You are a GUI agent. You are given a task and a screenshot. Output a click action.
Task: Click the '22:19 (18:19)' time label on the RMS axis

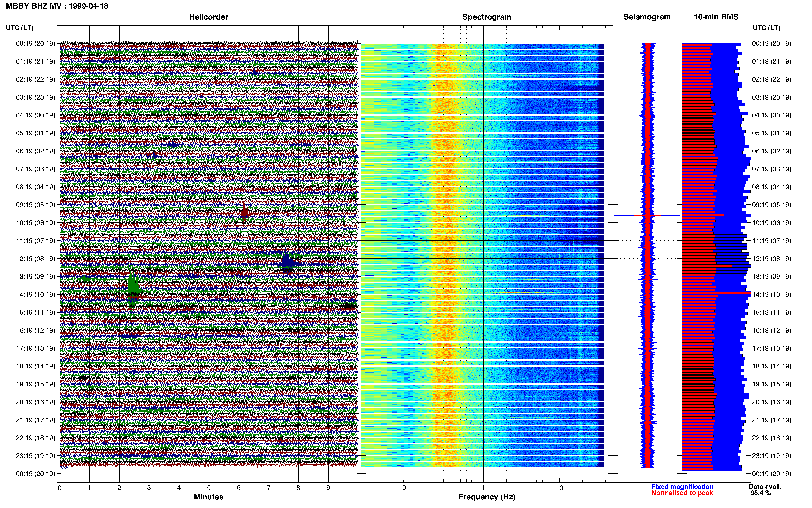pyautogui.click(x=772, y=438)
